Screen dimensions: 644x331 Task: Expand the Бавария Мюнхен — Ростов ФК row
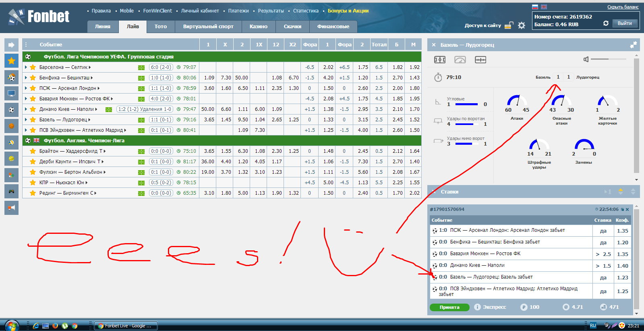click(26, 99)
